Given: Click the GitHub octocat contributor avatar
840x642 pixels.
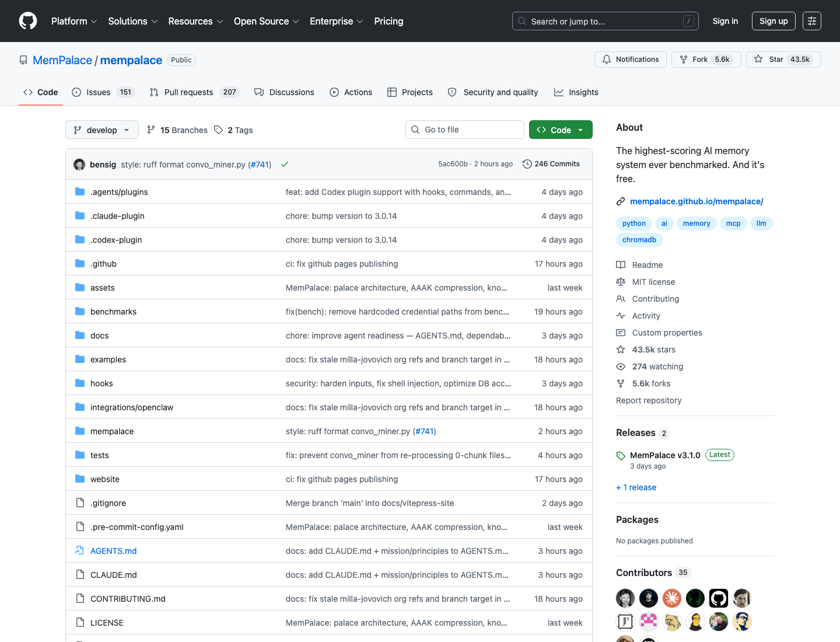Looking at the screenshot, I should [719, 598].
